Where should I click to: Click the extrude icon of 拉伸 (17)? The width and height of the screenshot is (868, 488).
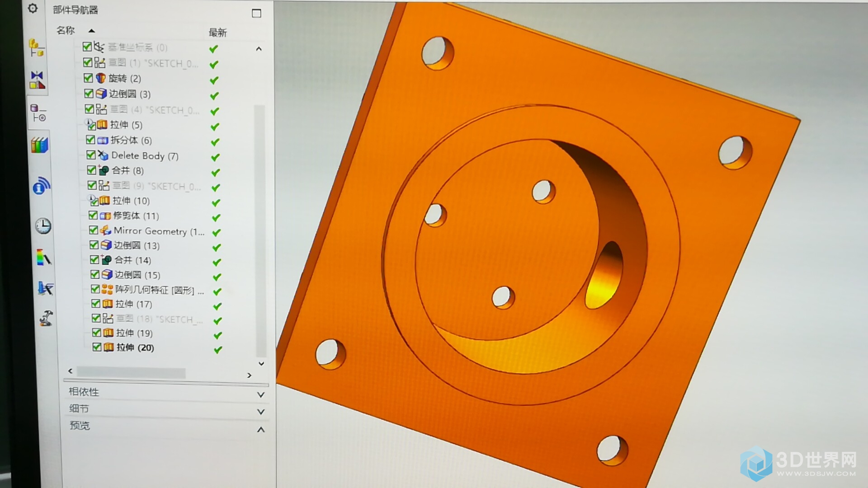coord(108,304)
